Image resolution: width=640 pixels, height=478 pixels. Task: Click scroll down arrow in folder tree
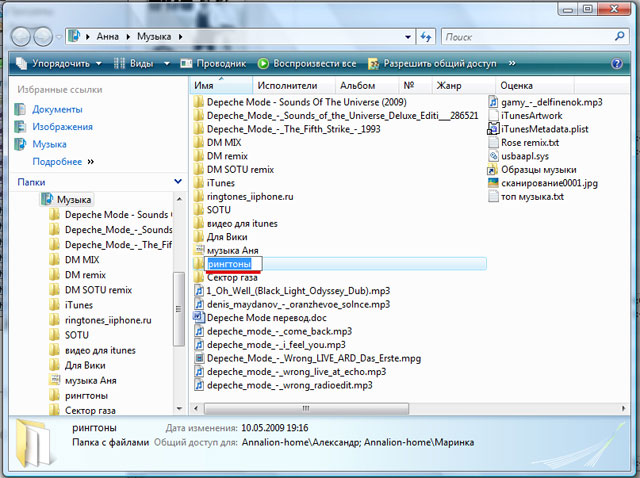pos(179,409)
